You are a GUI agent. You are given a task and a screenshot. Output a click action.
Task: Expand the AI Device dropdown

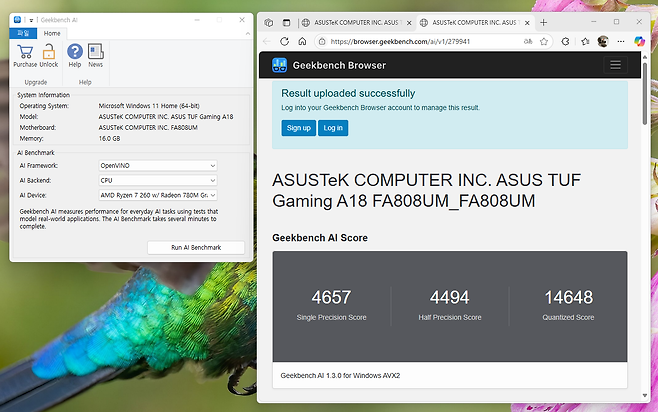coord(157,195)
